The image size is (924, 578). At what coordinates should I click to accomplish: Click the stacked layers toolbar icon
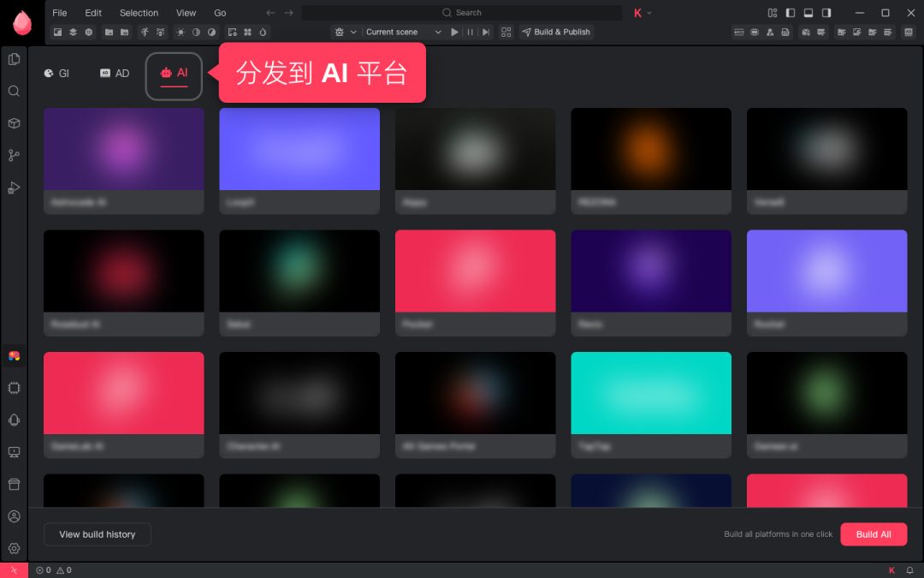pos(73,32)
